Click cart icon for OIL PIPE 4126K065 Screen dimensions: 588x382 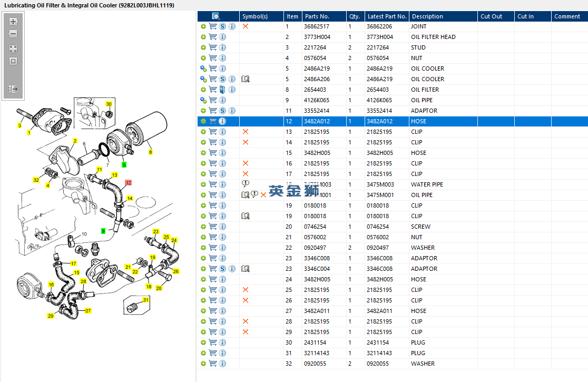[213, 100]
